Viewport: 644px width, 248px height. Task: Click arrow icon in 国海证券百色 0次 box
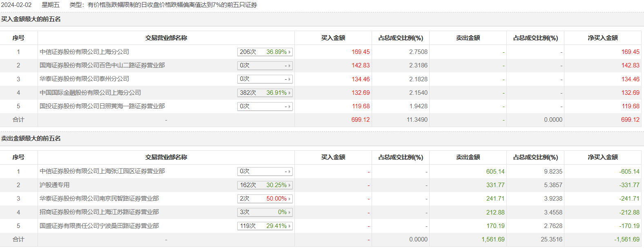click(290, 66)
